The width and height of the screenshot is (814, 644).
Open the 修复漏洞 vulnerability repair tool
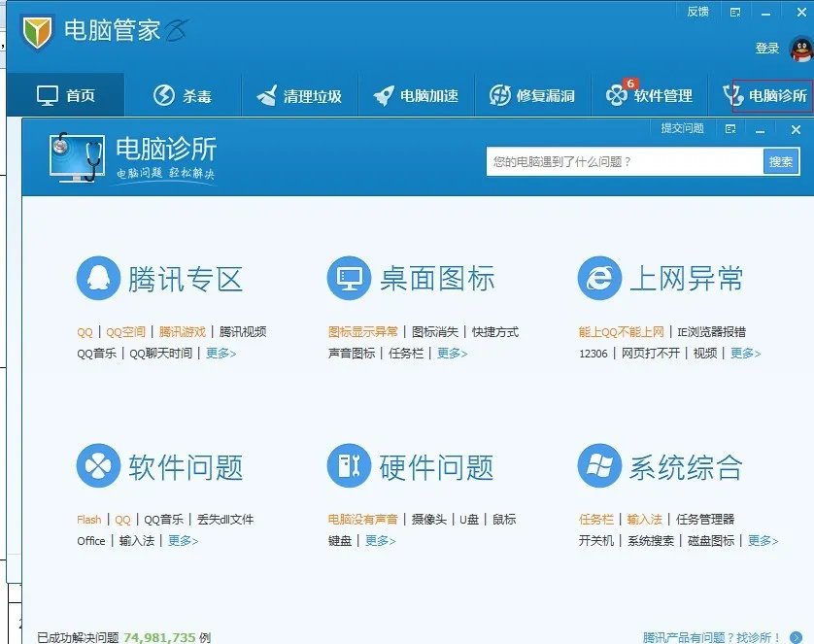[x=532, y=94]
